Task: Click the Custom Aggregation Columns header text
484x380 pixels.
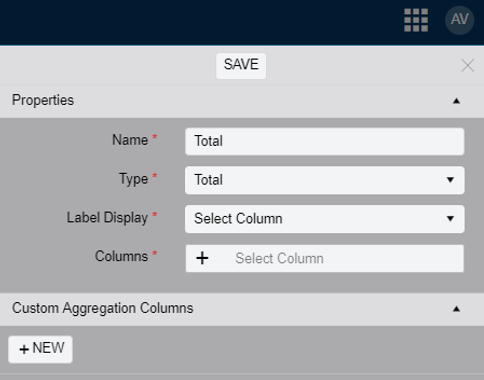Action: pyautogui.click(x=103, y=308)
